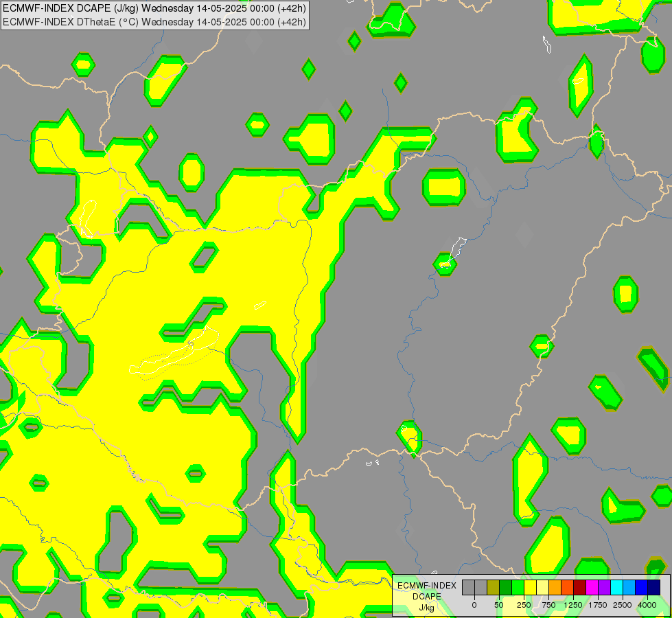
Task: Pick the light blue legend swatch
Action: pyautogui.click(x=629, y=587)
